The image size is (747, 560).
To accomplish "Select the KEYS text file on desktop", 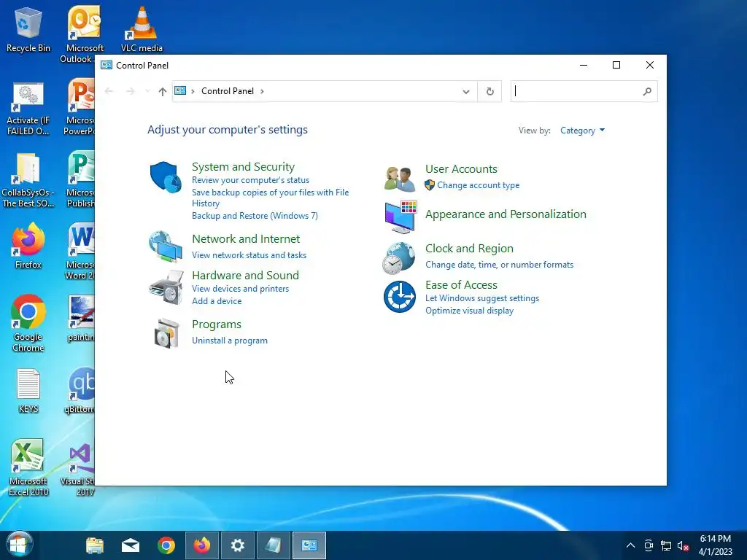I will tap(28, 391).
